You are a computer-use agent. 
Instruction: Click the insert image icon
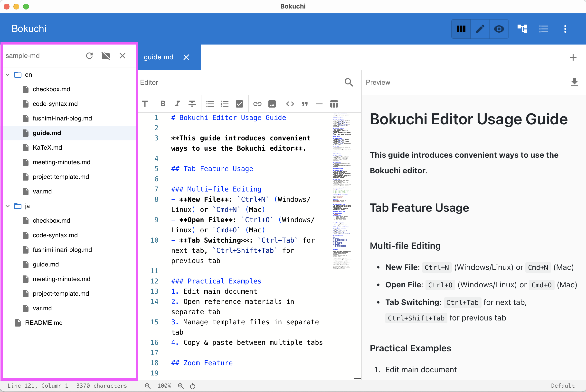click(272, 104)
